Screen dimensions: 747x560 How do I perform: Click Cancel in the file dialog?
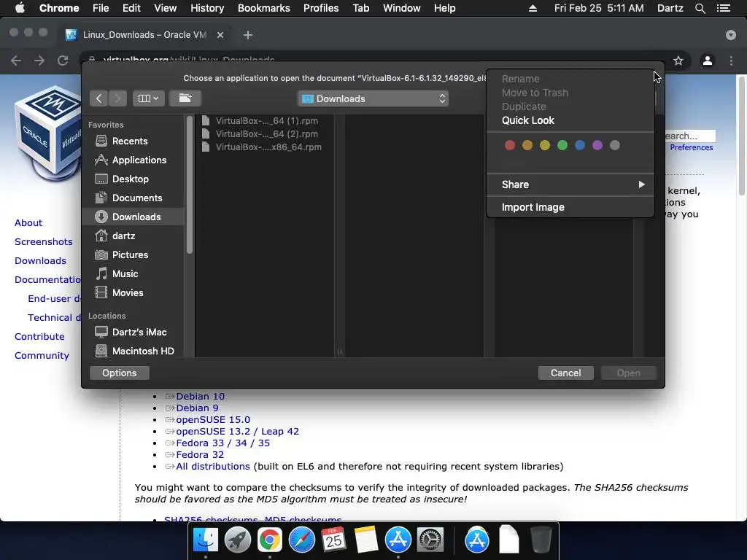(x=566, y=373)
